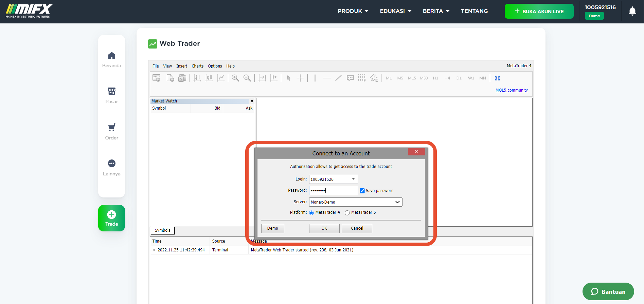Click BUKA AKUN LIVE button

click(539, 11)
